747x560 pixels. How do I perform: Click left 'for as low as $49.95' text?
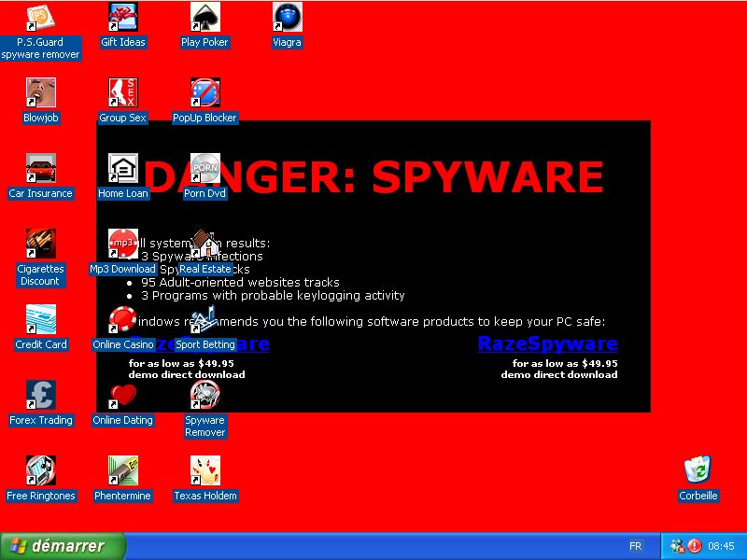(x=181, y=363)
